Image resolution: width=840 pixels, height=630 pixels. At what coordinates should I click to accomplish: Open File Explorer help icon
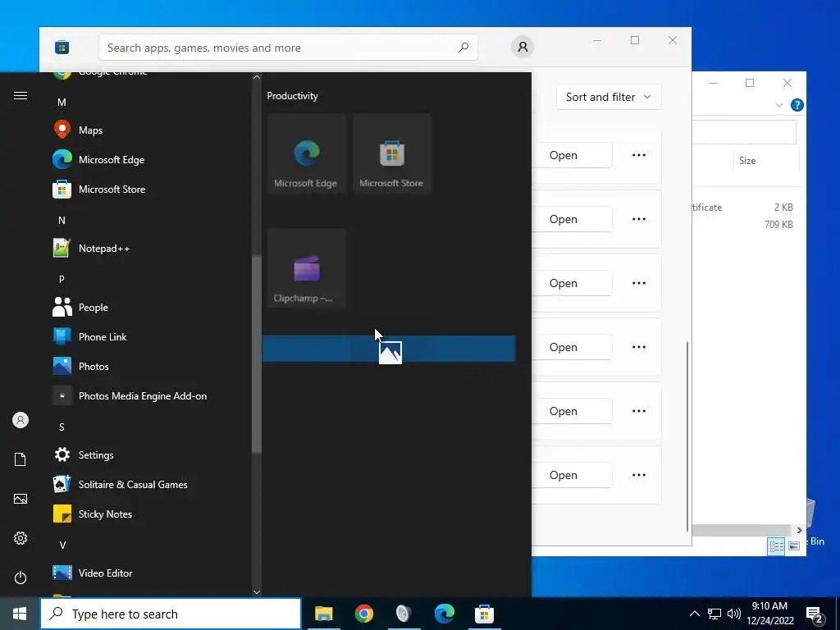[797, 105]
